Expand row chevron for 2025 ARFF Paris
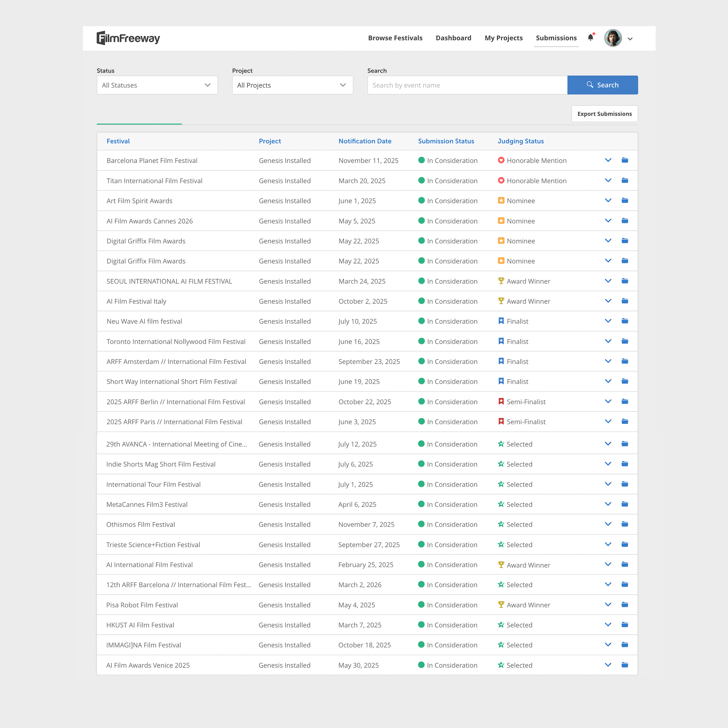The height and width of the screenshot is (728, 728). click(608, 422)
